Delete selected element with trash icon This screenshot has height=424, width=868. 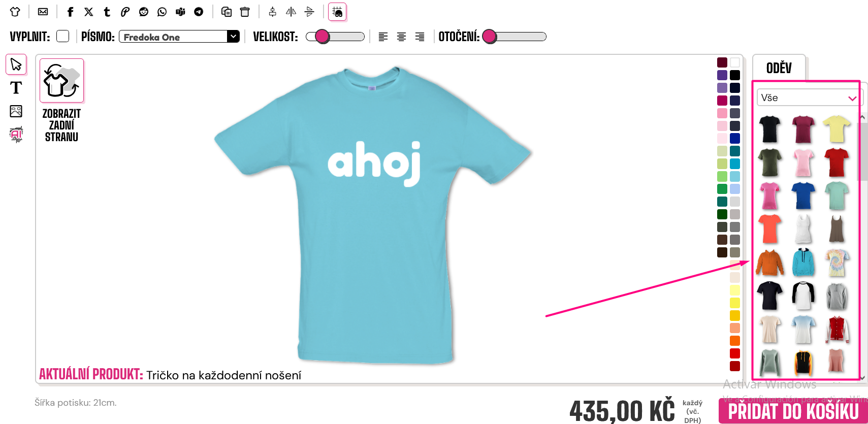point(245,12)
